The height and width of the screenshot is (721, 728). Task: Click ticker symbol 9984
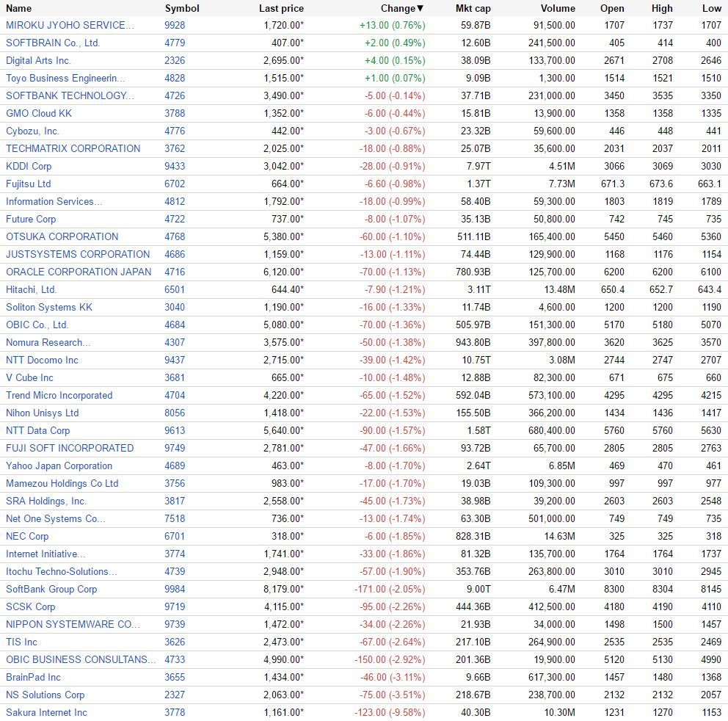175,590
